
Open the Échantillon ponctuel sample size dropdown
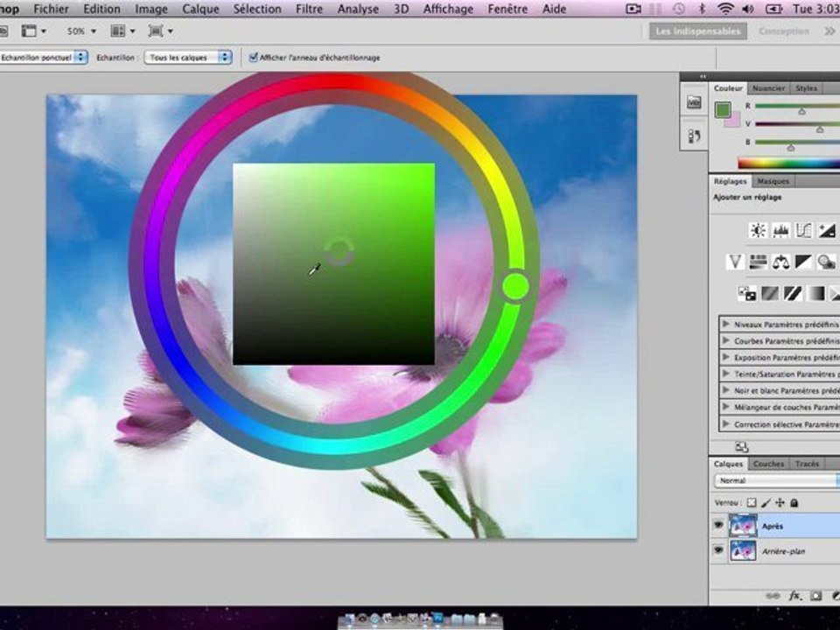[43, 58]
